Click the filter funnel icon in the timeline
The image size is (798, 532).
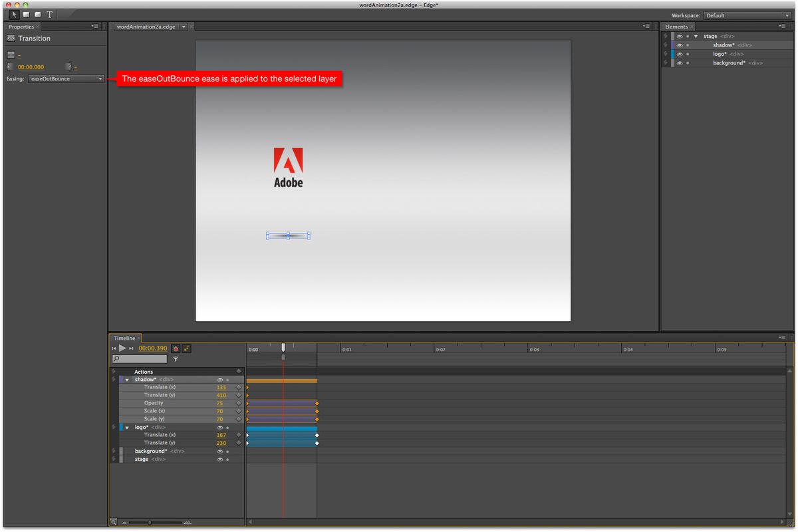click(x=177, y=359)
